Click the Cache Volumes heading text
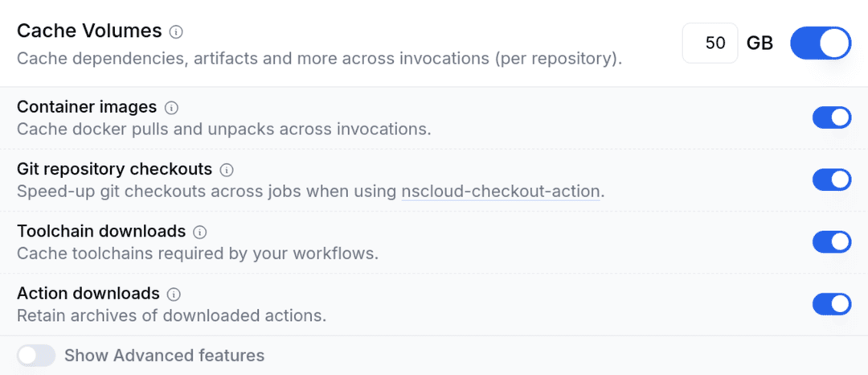868x375 pixels. point(89,31)
